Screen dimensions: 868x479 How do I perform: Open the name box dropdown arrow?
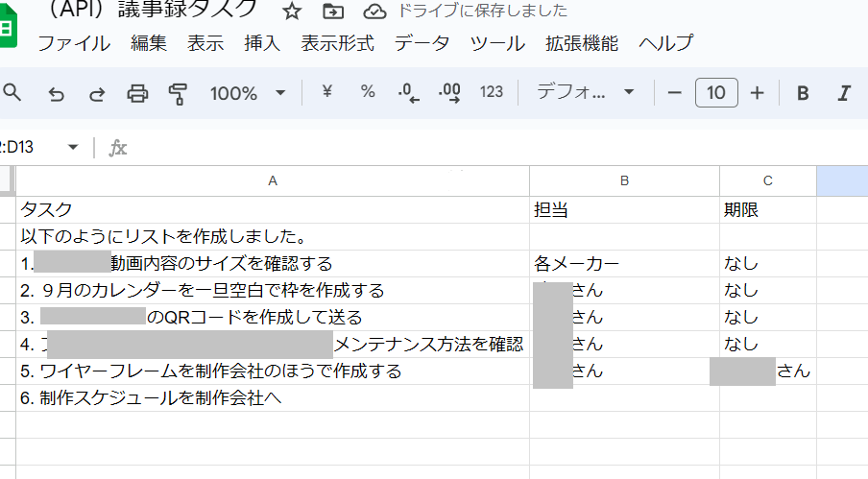pos(73,147)
